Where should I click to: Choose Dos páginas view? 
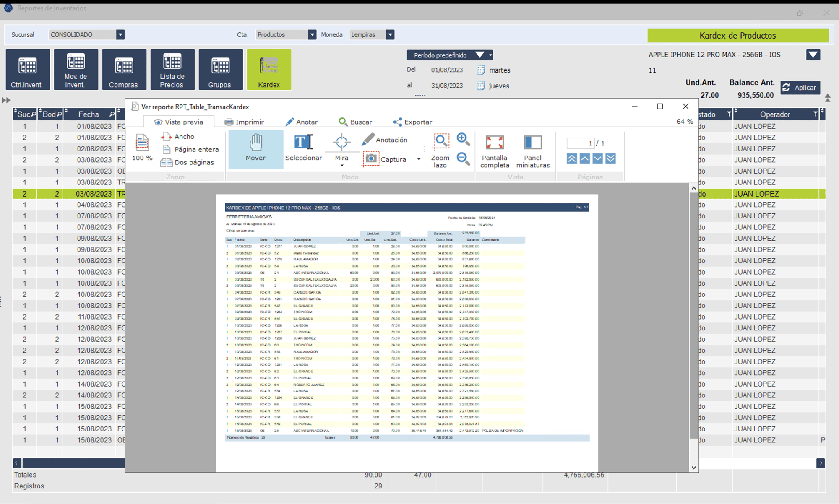tap(188, 162)
